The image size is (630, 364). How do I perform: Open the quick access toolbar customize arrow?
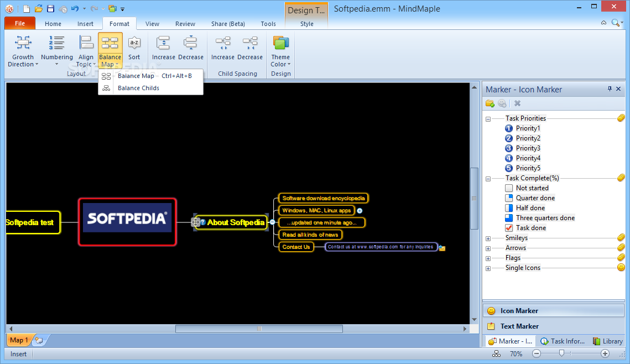[123, 9]
